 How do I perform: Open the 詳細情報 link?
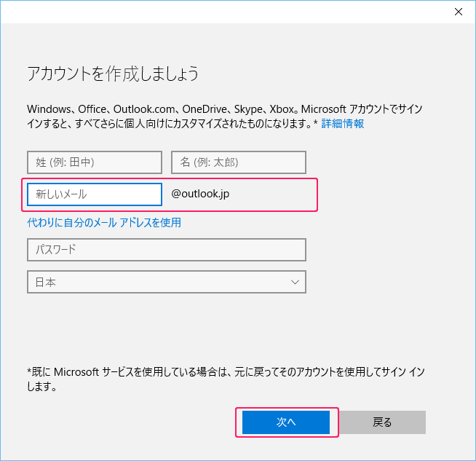coord(342,124)
